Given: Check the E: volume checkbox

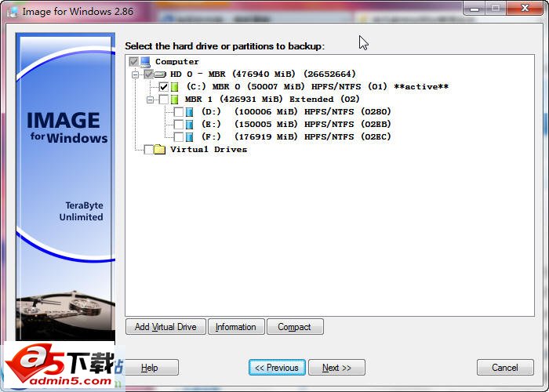Looking at the screenshot, I should pos(179,125).
